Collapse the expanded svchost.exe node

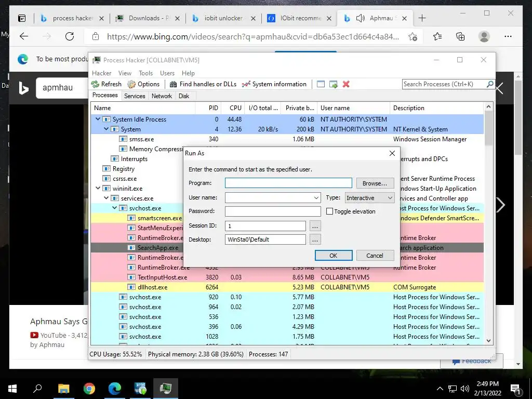coord(115,208)
